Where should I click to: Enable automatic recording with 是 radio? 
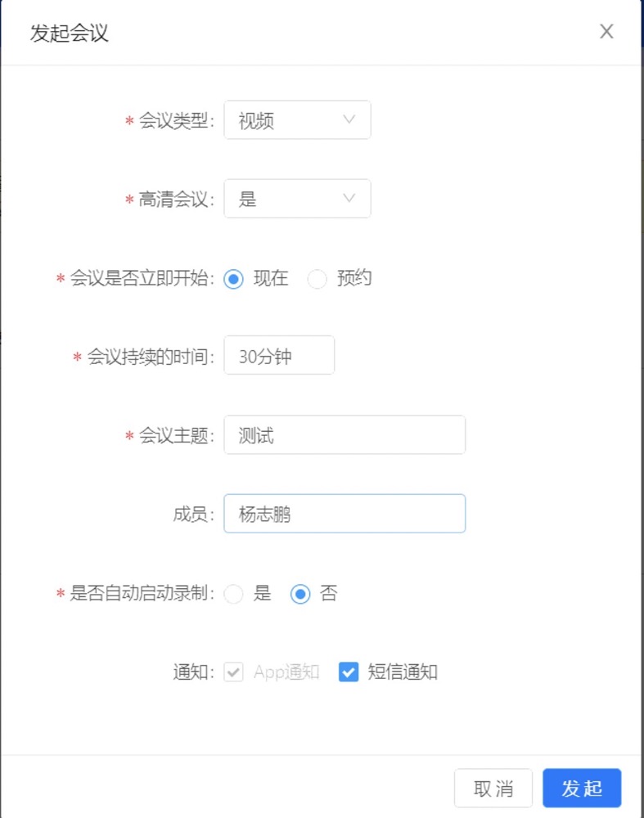[x=233, y=594]
